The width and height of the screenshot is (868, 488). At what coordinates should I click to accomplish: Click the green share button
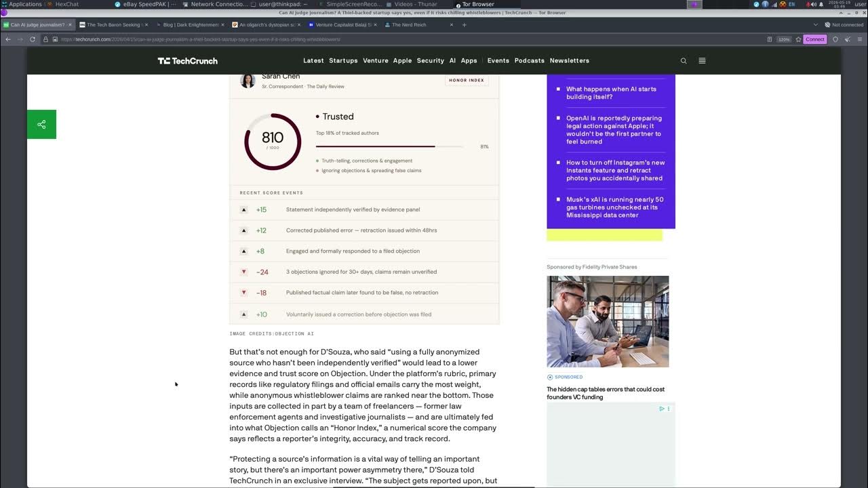(x=41, y=124)
